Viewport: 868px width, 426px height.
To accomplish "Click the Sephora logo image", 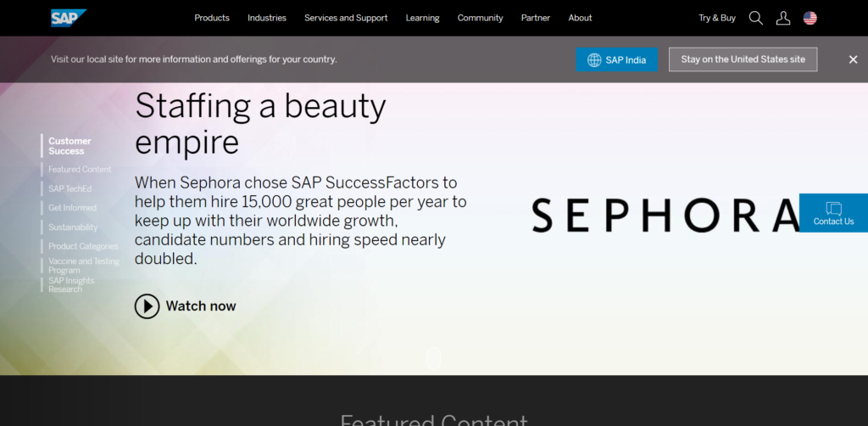I will pos(665,215).
